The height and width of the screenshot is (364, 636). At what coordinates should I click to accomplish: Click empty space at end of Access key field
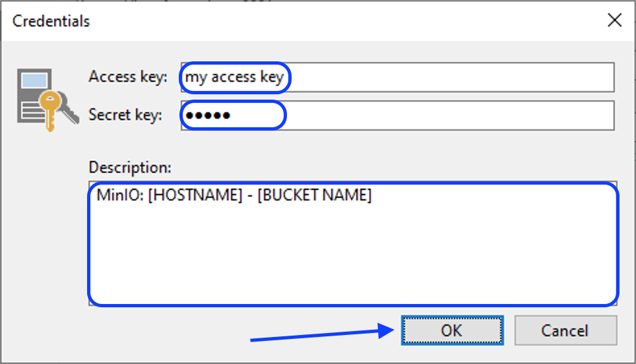click(x=528, y=77)
